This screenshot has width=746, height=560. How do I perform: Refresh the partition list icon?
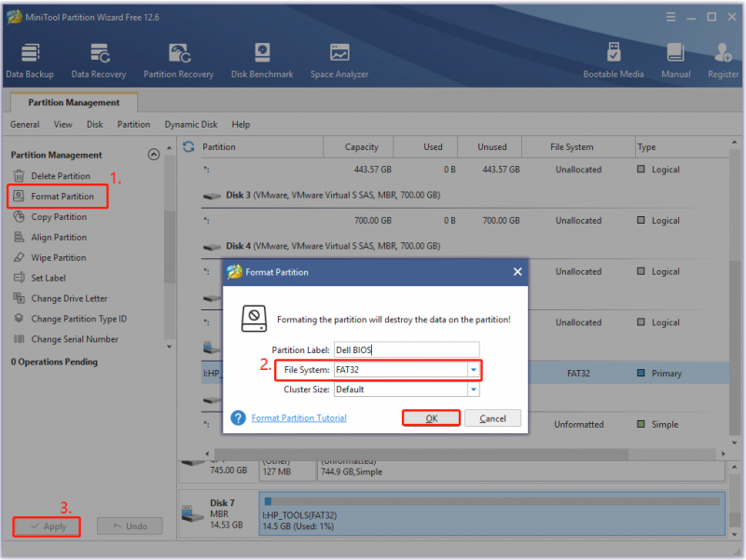pyautogui.click(x=188, y=147)
